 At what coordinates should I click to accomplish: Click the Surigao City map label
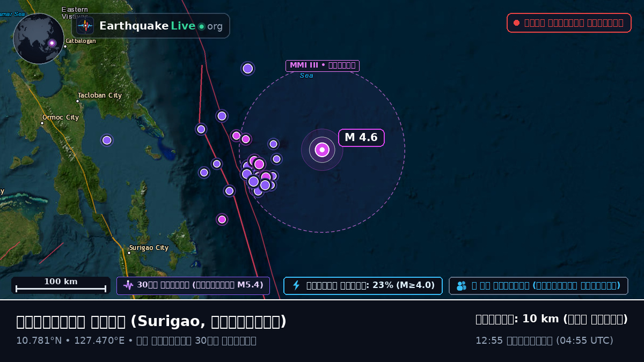click(148, 248)
